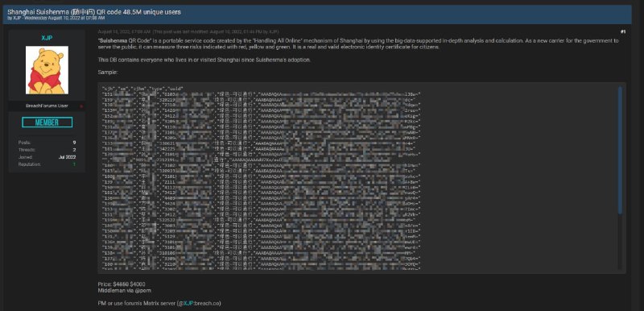Click 'This DB contains everyone' sentence
Screen dimensions: 644x311
(204, 60)
